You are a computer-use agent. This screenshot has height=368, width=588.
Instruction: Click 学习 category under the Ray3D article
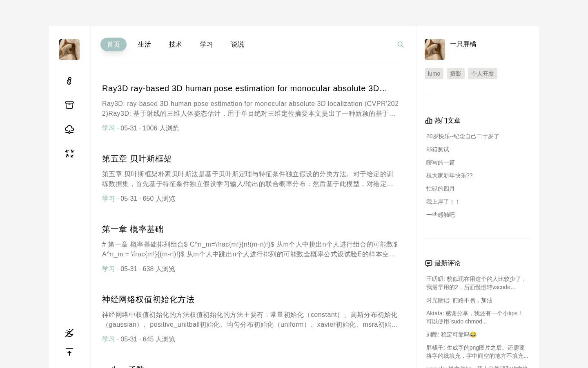tap(109, 128)
